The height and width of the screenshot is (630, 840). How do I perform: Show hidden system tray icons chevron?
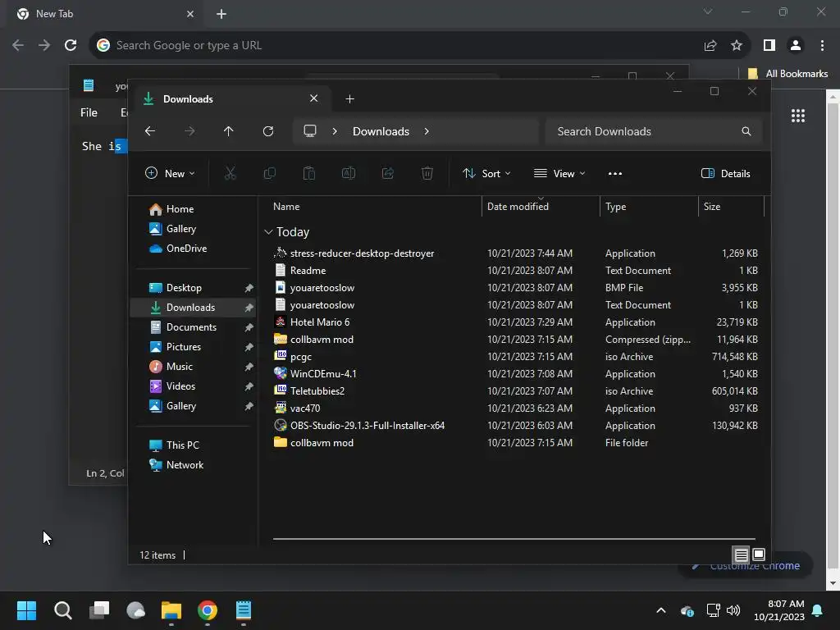661,610
